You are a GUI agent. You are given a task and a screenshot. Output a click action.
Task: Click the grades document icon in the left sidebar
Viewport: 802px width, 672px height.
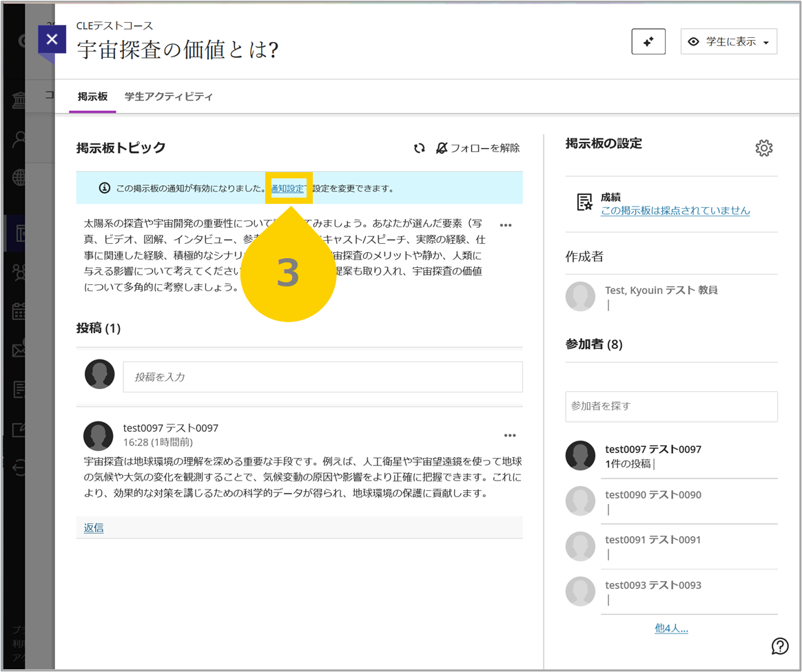19,390
